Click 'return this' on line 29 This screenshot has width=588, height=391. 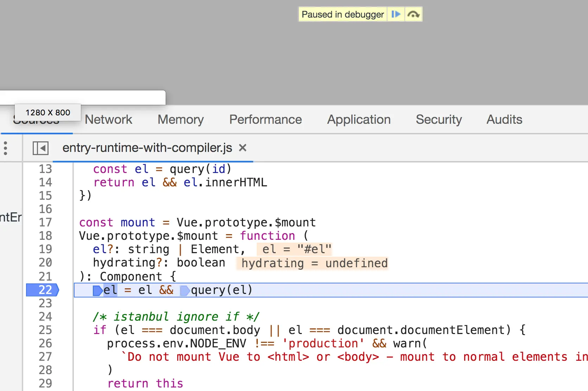tap(145, 384)
